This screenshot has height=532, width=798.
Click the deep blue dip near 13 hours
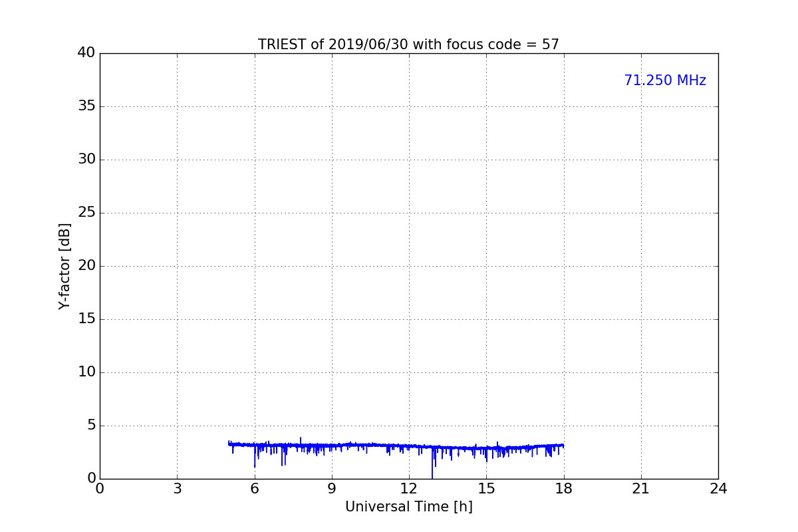(432, 464)
